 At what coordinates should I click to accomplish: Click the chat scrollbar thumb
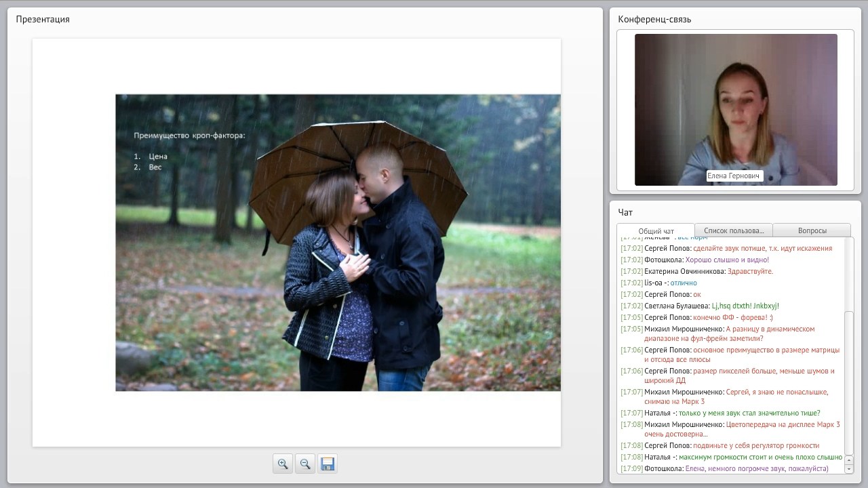[848, 383]
